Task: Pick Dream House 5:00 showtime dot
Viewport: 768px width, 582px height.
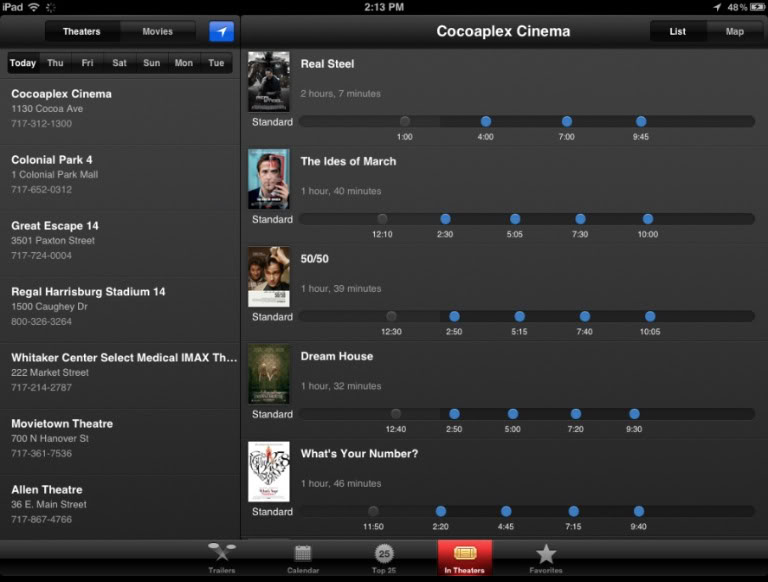Action: click(513, 414)
